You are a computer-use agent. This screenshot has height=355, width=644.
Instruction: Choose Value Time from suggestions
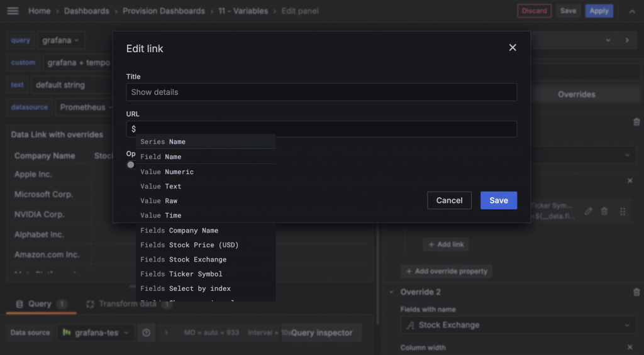(x=206, y=216)
